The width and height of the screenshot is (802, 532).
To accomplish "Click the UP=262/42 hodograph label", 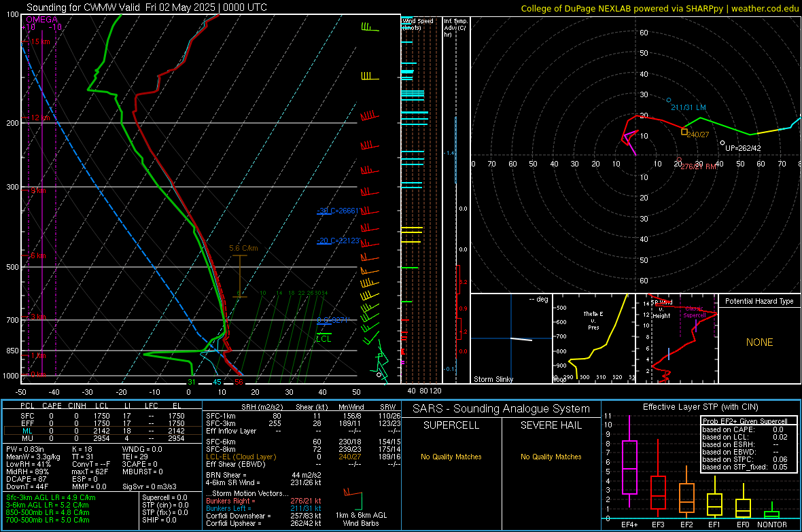I will [x=743, y=148].
